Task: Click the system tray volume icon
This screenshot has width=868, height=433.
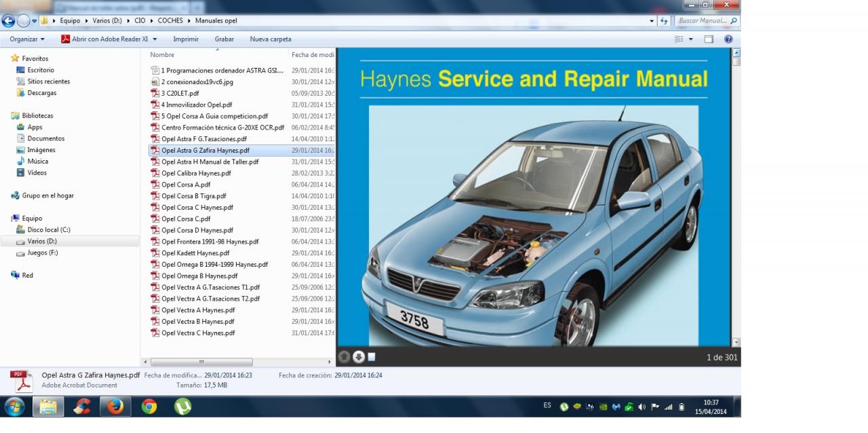Action: (642, 407)
